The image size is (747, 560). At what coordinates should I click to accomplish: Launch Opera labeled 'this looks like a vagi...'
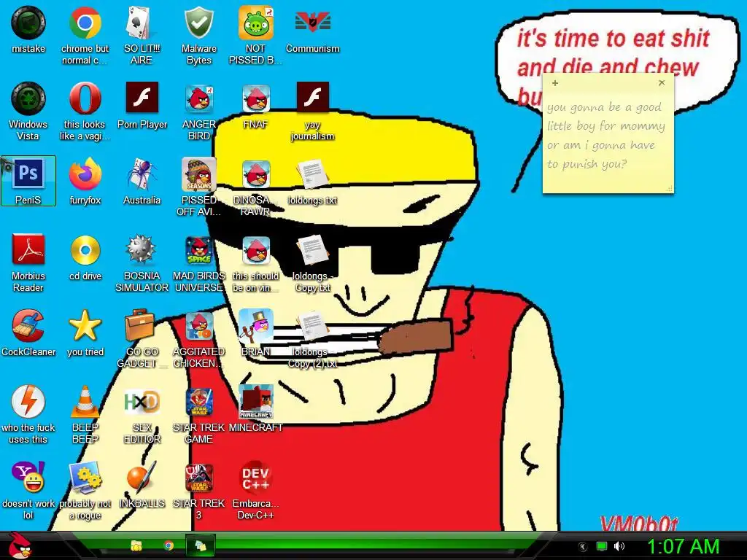click(x=85, y=112)
